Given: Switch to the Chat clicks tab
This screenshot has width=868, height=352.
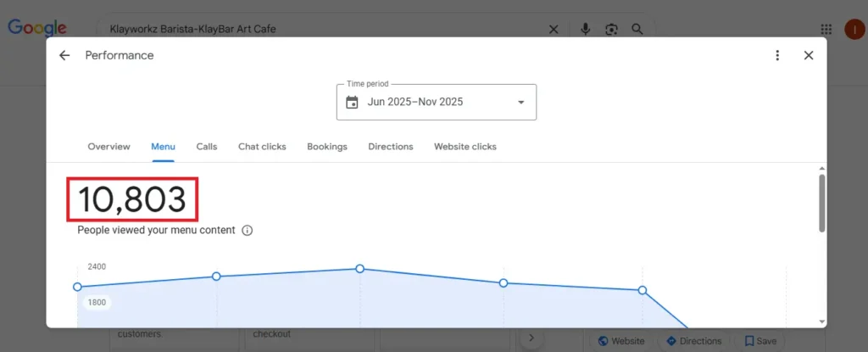Looking at the screenshot, I should click(262, 147).
